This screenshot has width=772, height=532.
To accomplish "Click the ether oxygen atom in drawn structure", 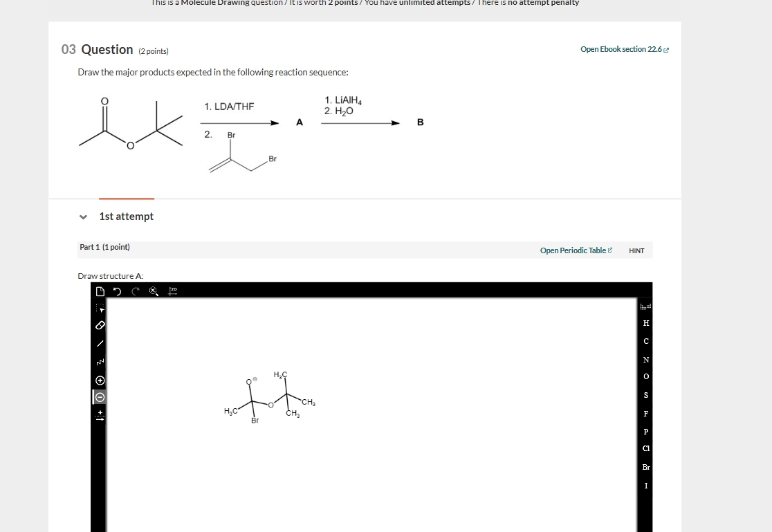I will click(270, 405).
